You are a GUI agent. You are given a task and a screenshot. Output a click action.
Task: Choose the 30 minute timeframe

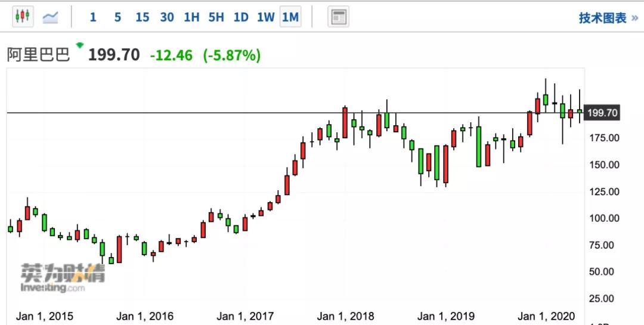coord(167,17)
